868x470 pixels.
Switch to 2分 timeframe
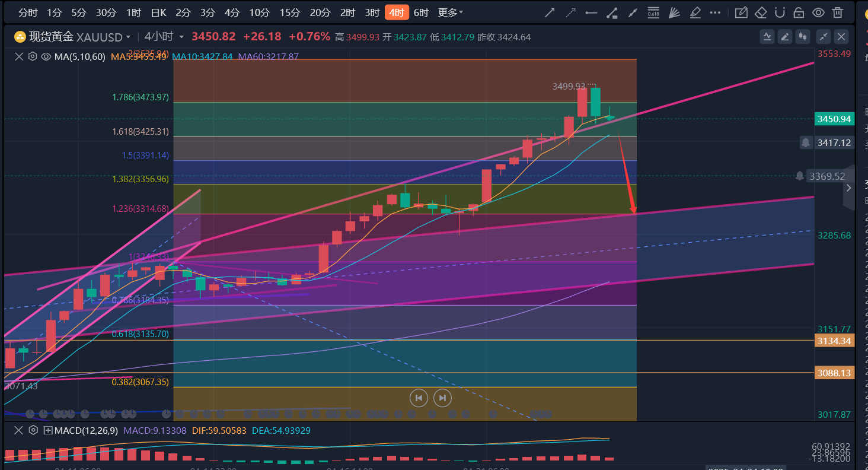point(183,12)
